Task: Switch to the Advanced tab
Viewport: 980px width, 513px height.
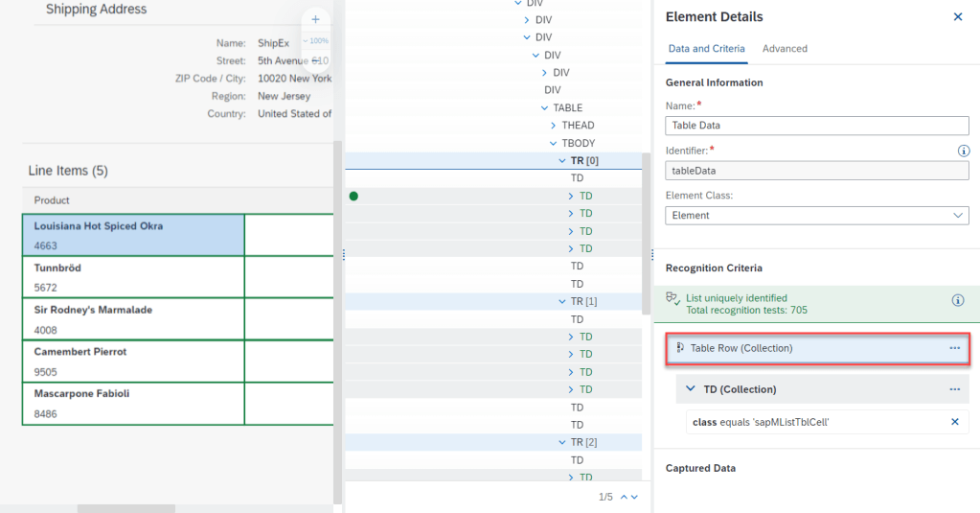Action: pyautogui.click(x=784, y=49)
